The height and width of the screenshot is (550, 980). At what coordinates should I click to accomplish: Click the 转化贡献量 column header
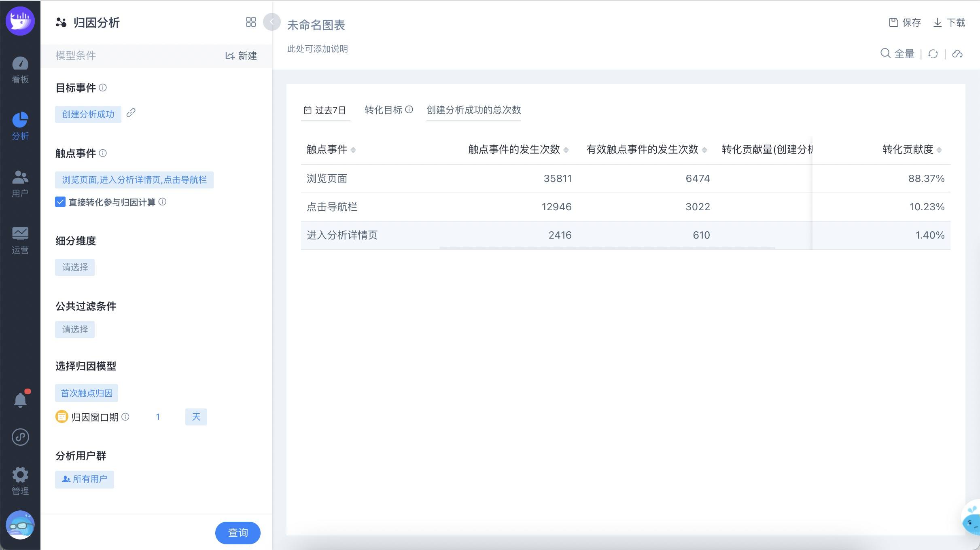[x=767, y=150]
